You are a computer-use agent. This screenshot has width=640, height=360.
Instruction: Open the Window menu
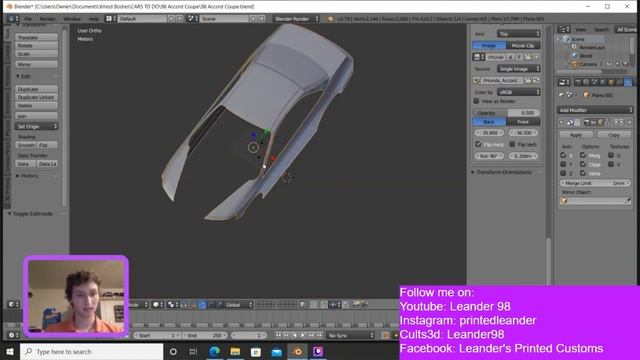pos(72,19)
